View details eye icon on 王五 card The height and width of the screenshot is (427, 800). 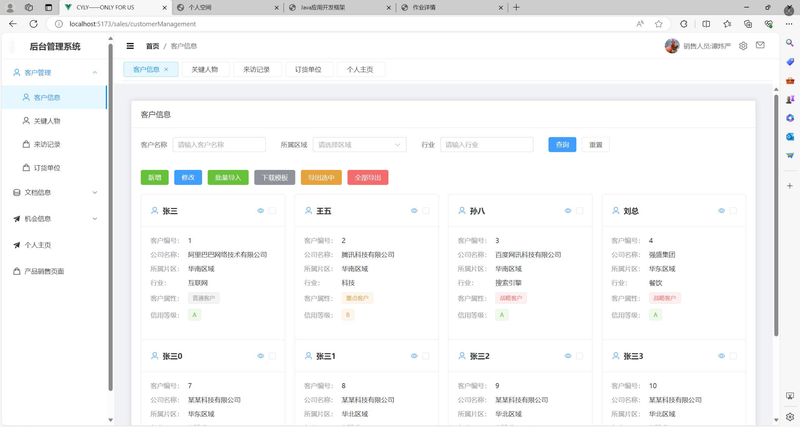point(414,211)
